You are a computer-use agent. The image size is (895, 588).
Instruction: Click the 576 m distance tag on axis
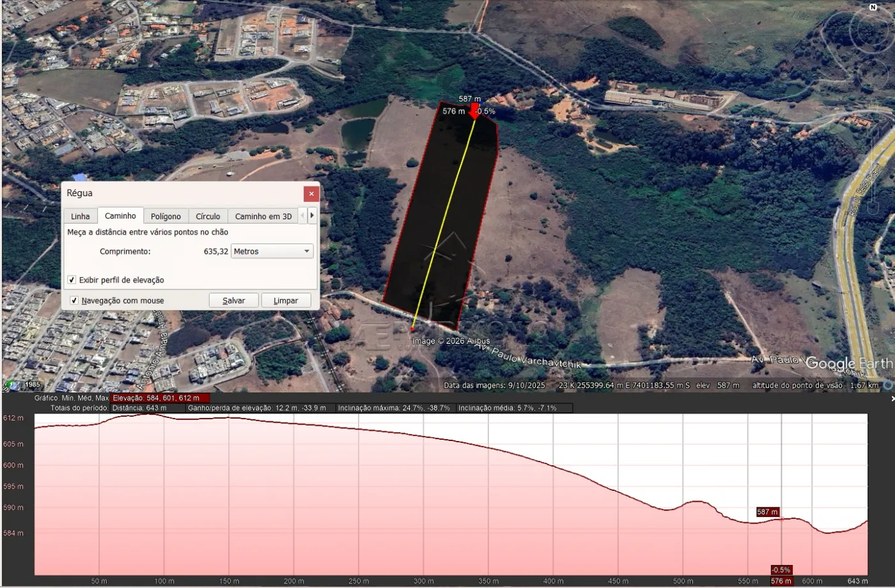[x=781, y=581]
